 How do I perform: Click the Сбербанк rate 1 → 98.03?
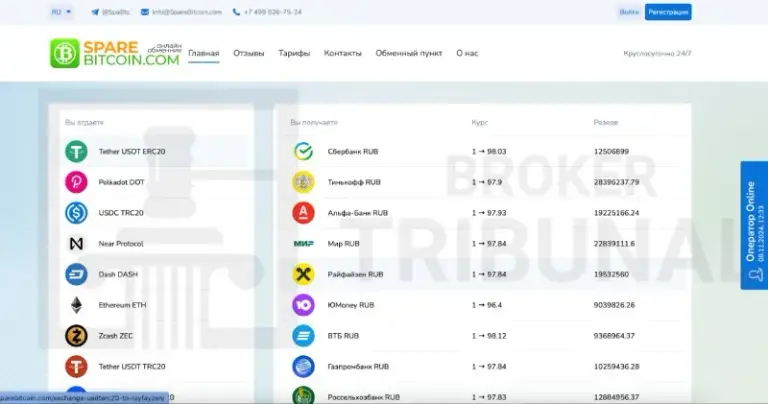click(x=489, y=152)
